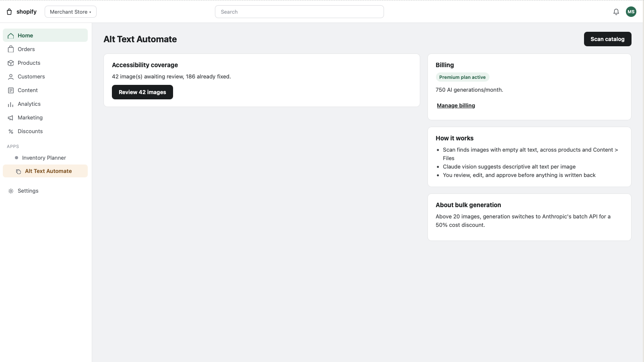Screen dimensions: 644x362
Task: Click the Products box icon
Action: pyautogui.click(x=11, y=63)
